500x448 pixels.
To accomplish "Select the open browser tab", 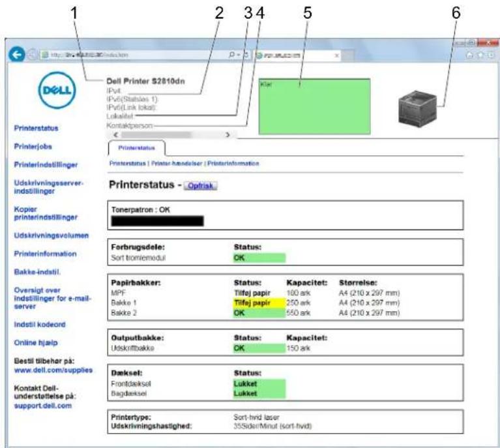I will click(x=297, y=55).
